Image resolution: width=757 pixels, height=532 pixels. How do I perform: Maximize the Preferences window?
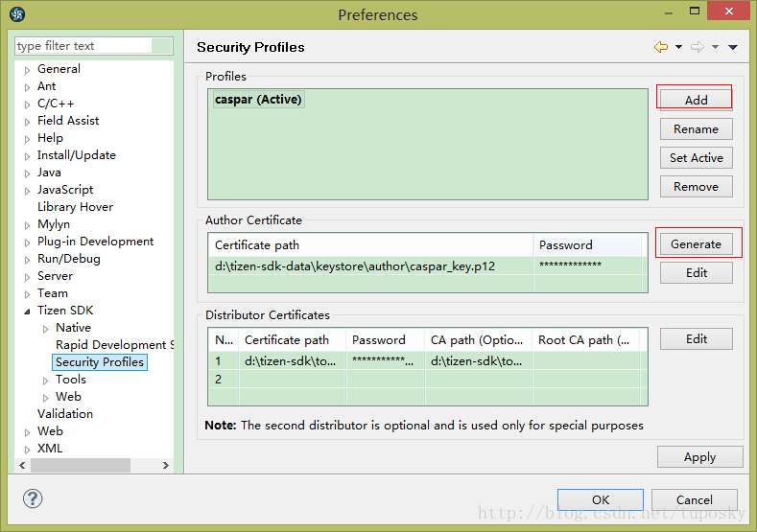coord(695,12)
